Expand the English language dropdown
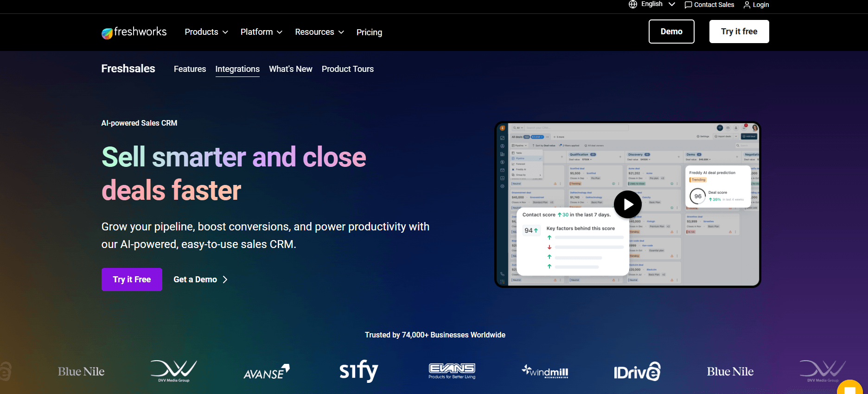868x394 pixels. point(658,4)
